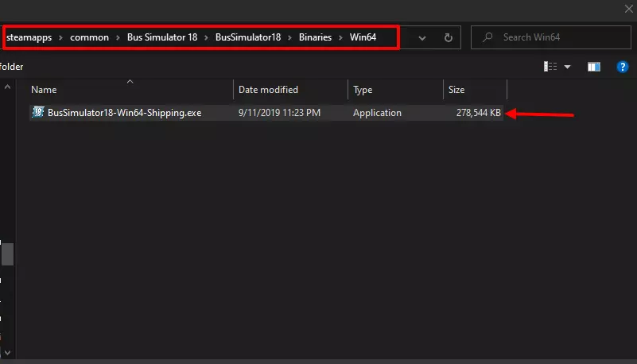Expand the chevron after BusSimulator18 breadcrumb
This screenshot has height=364, width=637.
[289, 37]
